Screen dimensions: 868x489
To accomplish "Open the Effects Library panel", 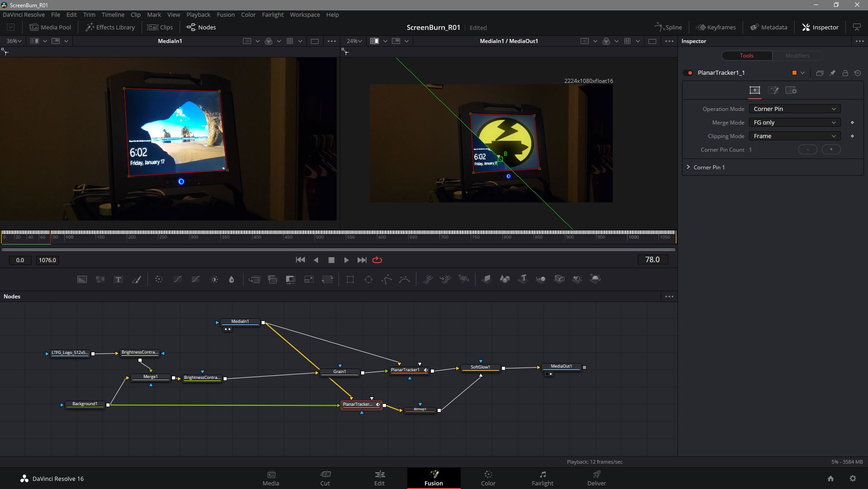I will tap(110, 27).
